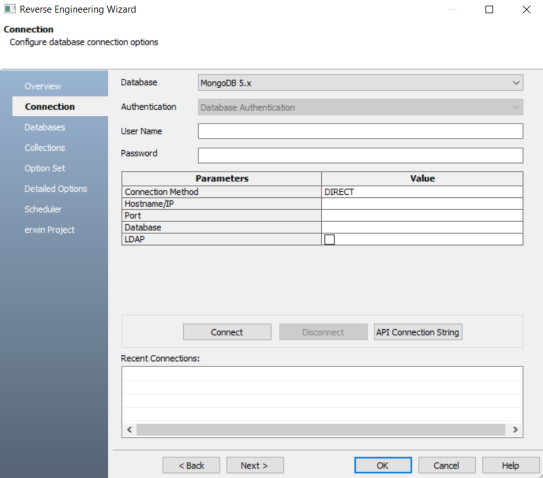Viewport: 543px width, 478px height.
Task: Open the Database dropdown showing MongoDB 5.x
Action: pos(360,83)
